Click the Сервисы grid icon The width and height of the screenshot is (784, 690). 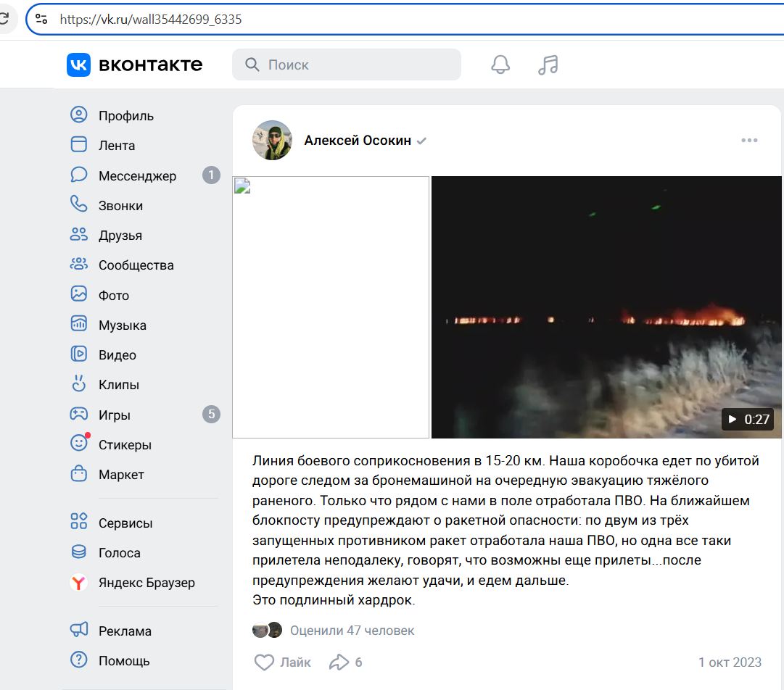78,522
